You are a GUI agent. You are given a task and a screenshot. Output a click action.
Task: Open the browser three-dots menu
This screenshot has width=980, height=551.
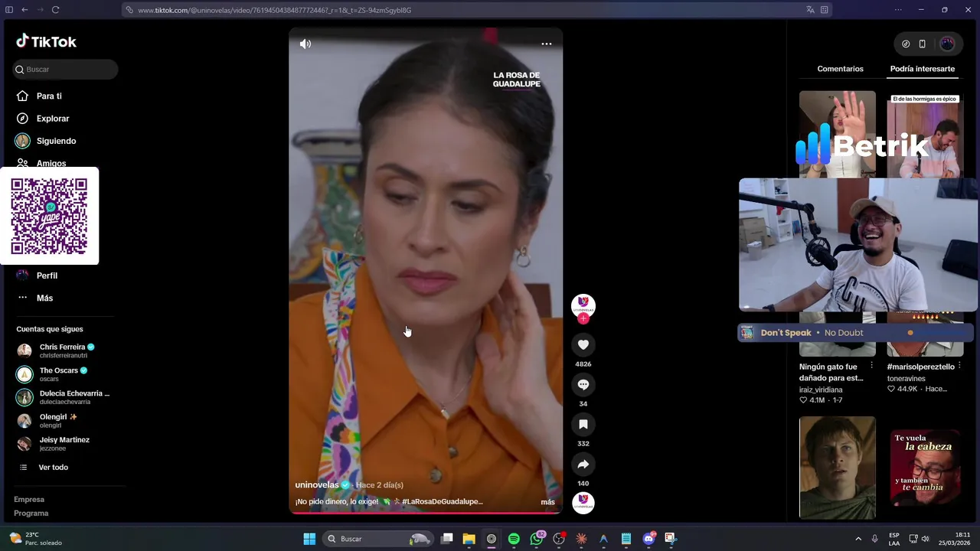(x=899, y=10)
